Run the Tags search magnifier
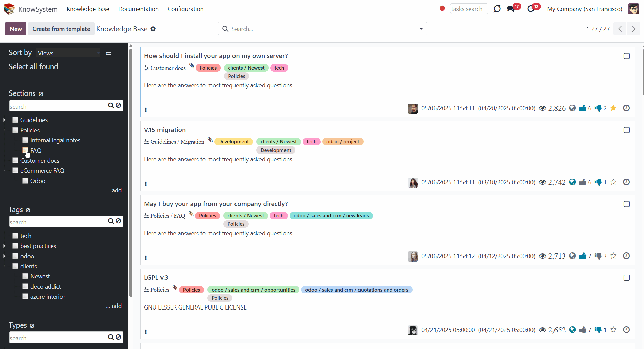The width and height of the screenshot is (644, 349). [111, 221]
